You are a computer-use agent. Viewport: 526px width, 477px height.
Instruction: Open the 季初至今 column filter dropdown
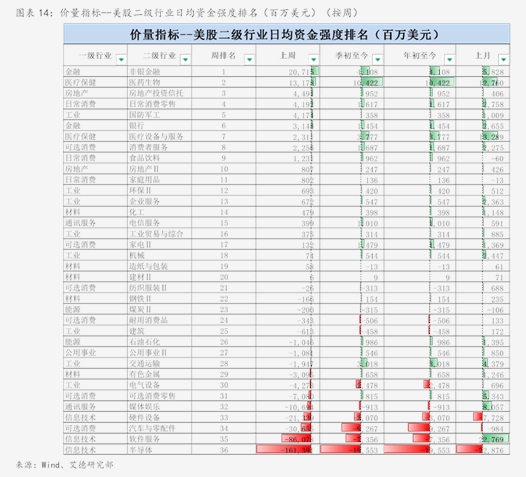pyautogui.click(x=377, y=60)
